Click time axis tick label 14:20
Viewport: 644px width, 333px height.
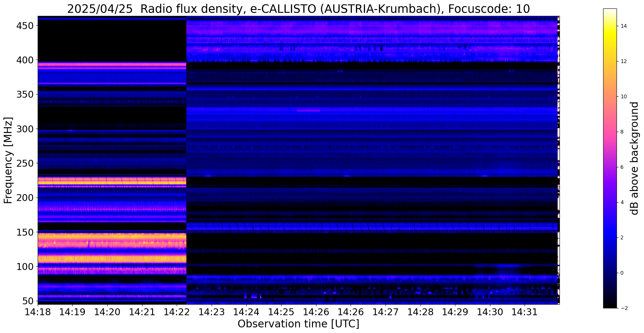pos(108,312)
